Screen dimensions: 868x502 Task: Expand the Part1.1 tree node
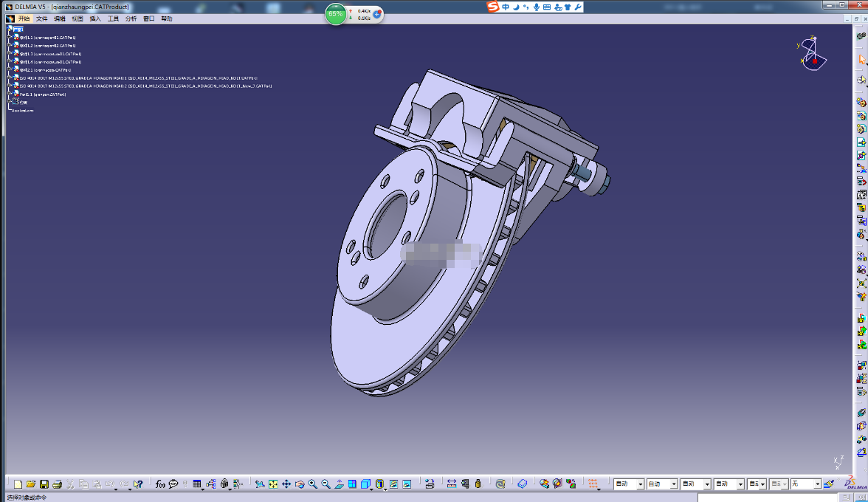10,94
